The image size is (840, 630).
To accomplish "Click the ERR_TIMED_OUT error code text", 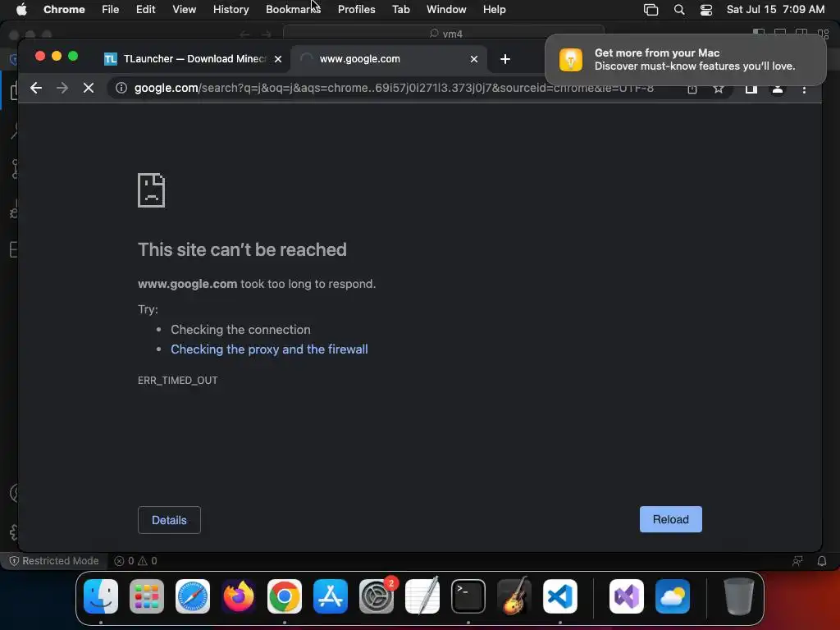I will pyautogui.click(x=177, y=381).
